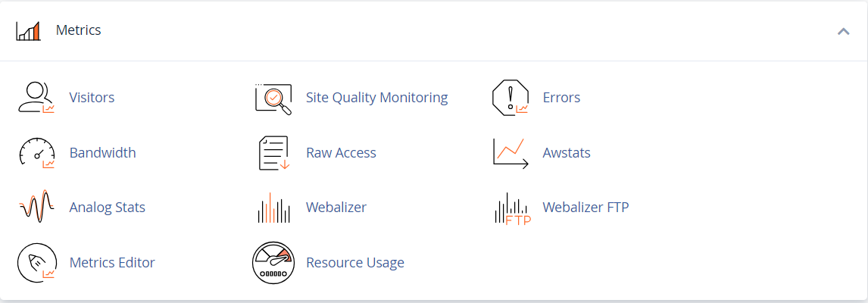The image size is (868, 303).
Task: Open the Analog Stats waveform icon
Action: (36, 207)
